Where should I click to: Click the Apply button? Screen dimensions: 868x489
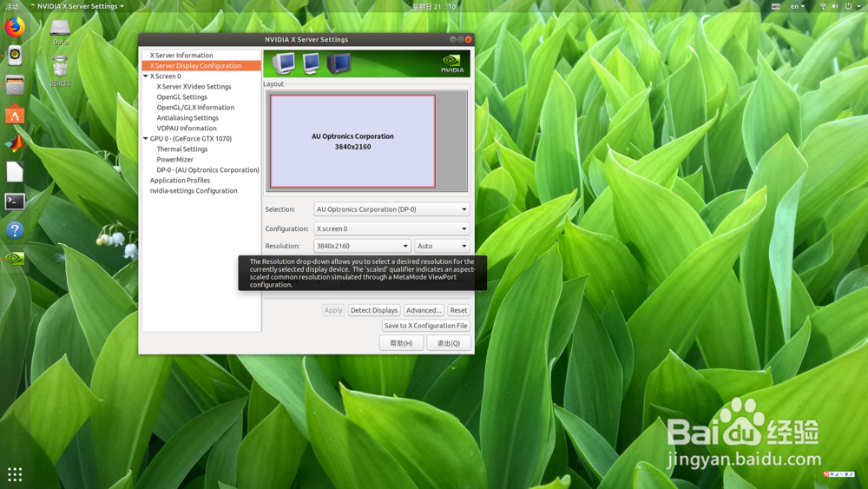(333, 310)
